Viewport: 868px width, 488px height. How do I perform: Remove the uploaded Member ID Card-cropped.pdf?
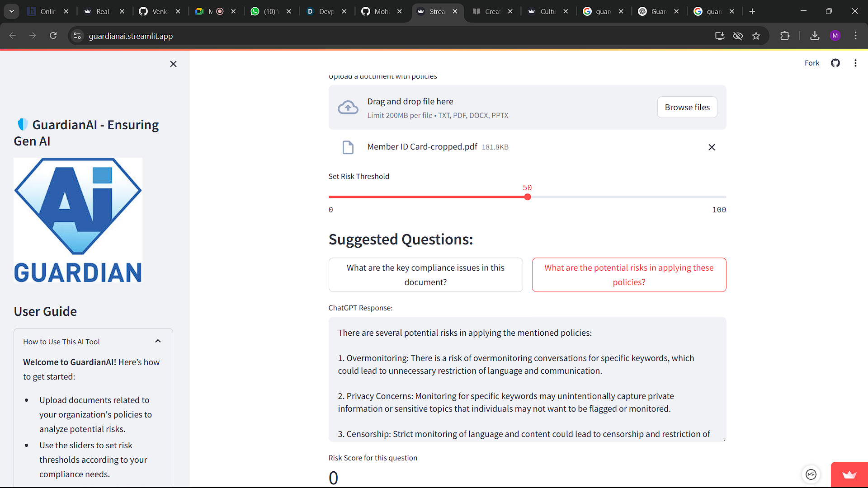tap(712, 147)
